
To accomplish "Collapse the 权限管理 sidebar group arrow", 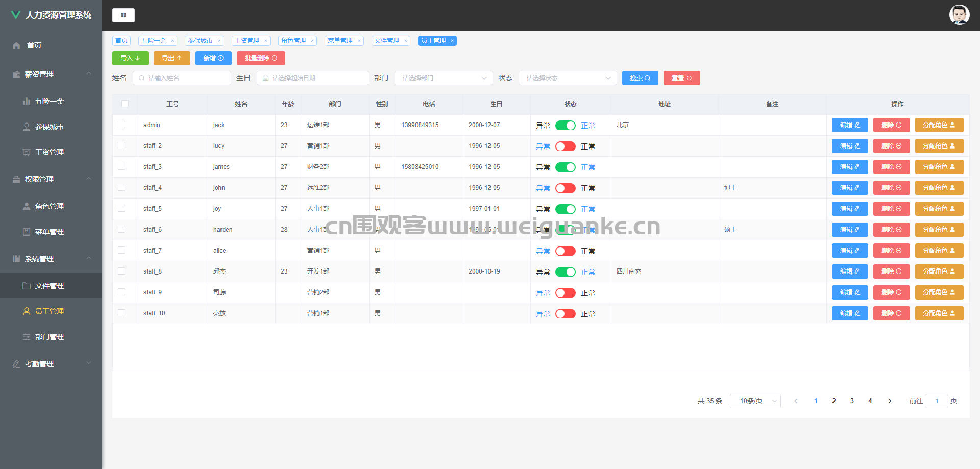I will pyautogui.click(x=89, y=179).
